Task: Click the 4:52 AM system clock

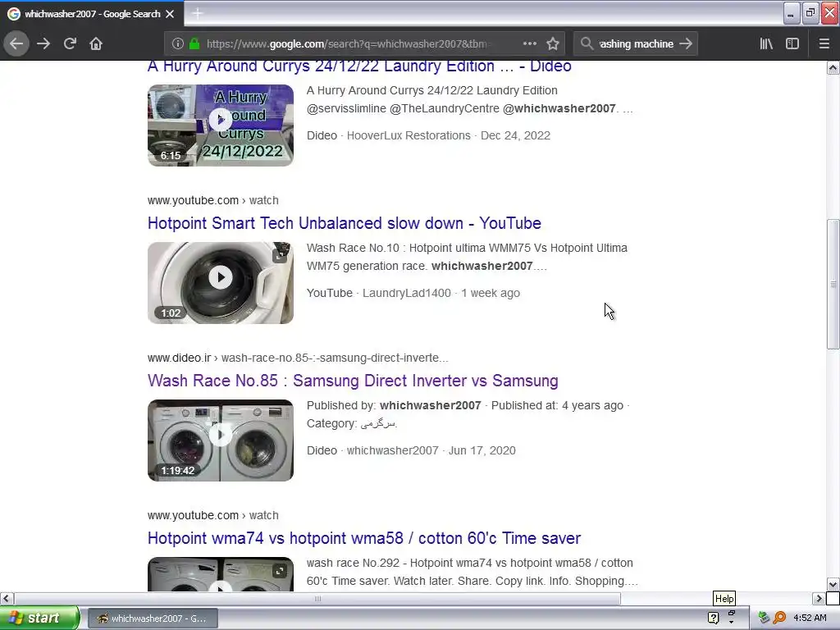Action: click(810, 618)
